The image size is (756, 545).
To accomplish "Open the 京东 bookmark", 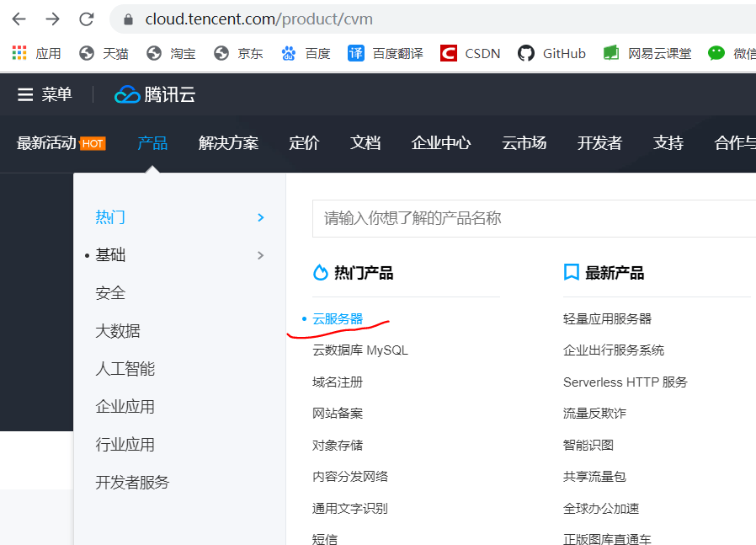I will 238,53.
